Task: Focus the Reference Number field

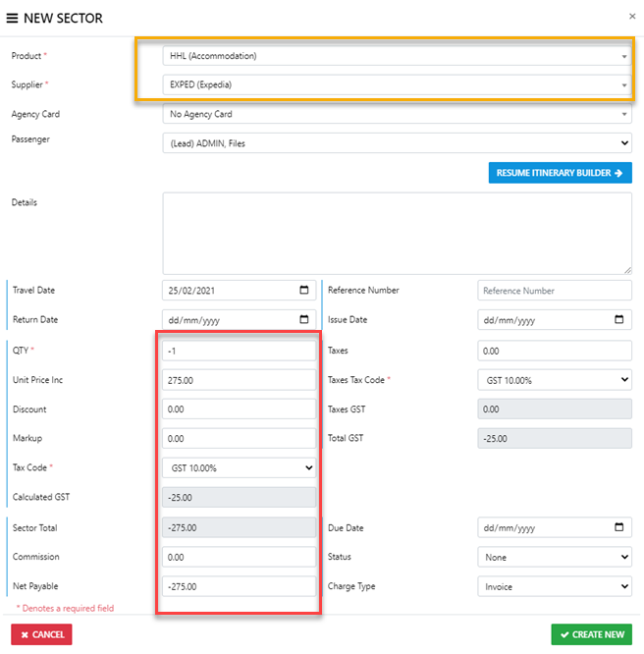Action: point(555,291)
